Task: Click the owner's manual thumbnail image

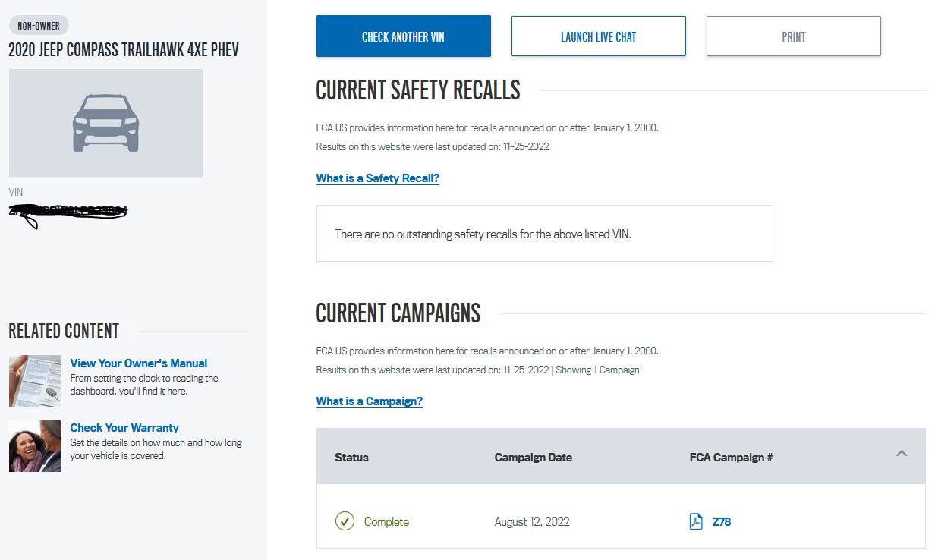Action: (x=35, y=381)
